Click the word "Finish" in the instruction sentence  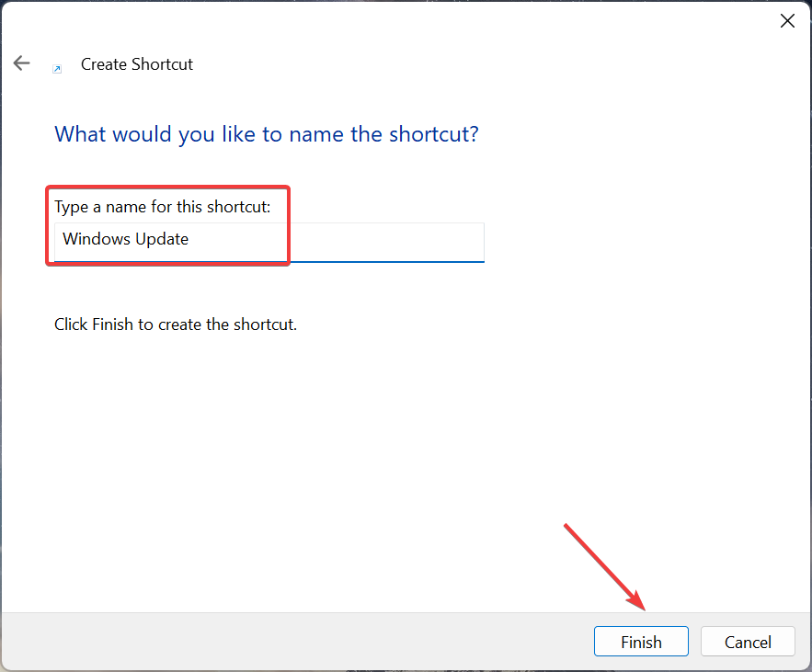pos(113,325)
